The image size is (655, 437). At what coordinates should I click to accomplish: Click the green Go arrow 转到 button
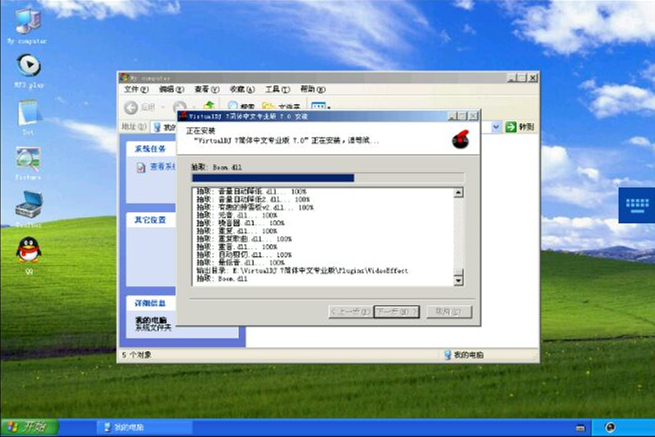(520, 127)
